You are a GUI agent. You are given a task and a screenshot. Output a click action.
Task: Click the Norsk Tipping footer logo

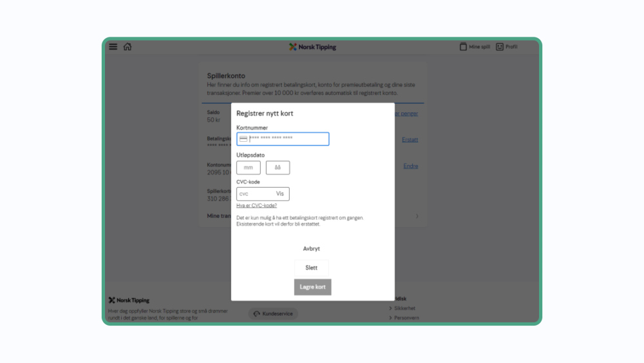pos(129,300)
